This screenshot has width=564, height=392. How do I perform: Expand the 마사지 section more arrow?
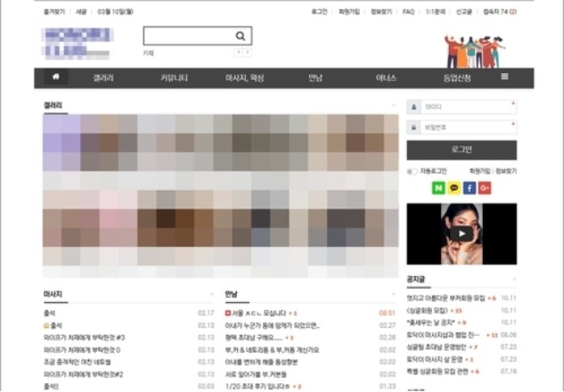click(211, 294)
